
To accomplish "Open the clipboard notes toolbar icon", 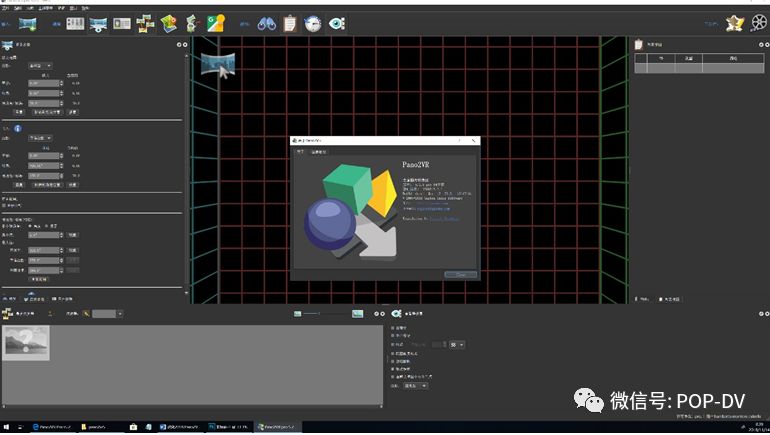I will (290, 24).
